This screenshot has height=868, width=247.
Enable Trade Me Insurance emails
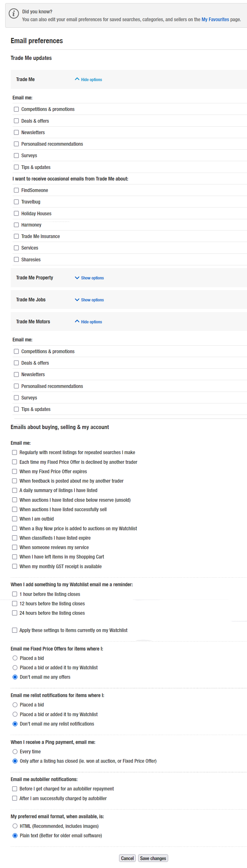[16, 236]
